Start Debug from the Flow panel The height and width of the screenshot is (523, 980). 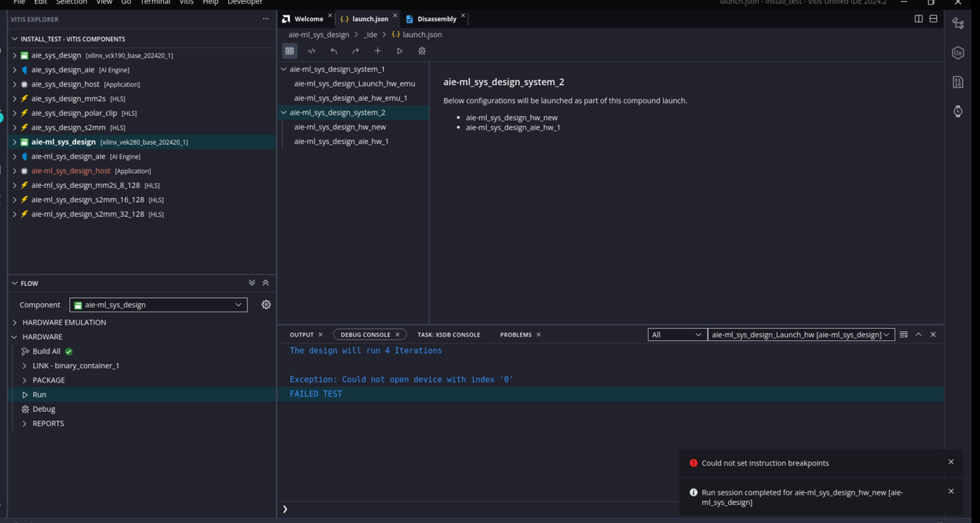pos(43,408)
